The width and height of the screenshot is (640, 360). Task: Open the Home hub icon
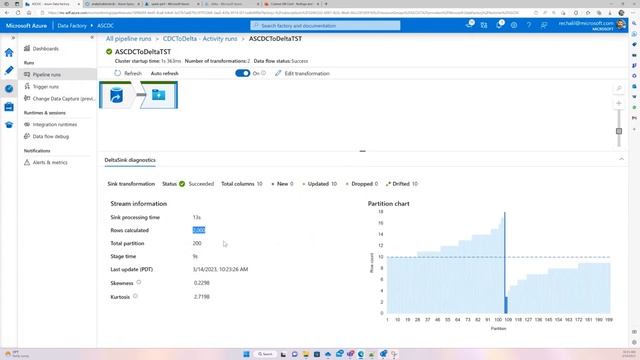pos(9,52)
